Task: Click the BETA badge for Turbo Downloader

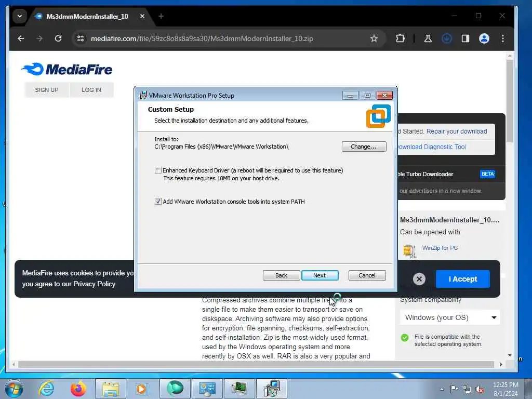Action: point(487,174)
